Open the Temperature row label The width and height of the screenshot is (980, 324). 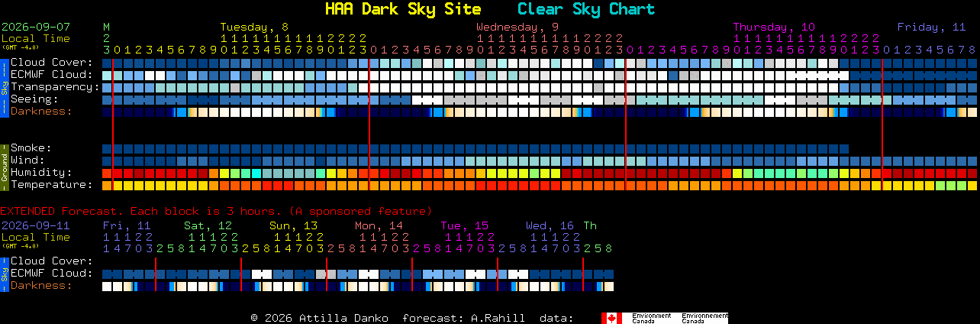[52, 185]
